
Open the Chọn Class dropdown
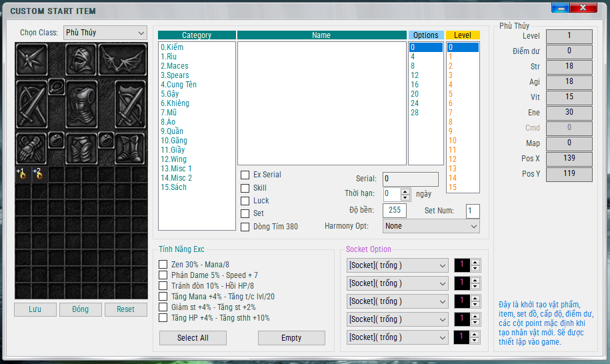click(105, 33)
